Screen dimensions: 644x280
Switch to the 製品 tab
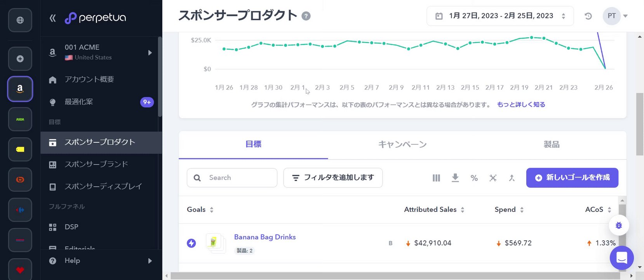[x=552, y=145]
